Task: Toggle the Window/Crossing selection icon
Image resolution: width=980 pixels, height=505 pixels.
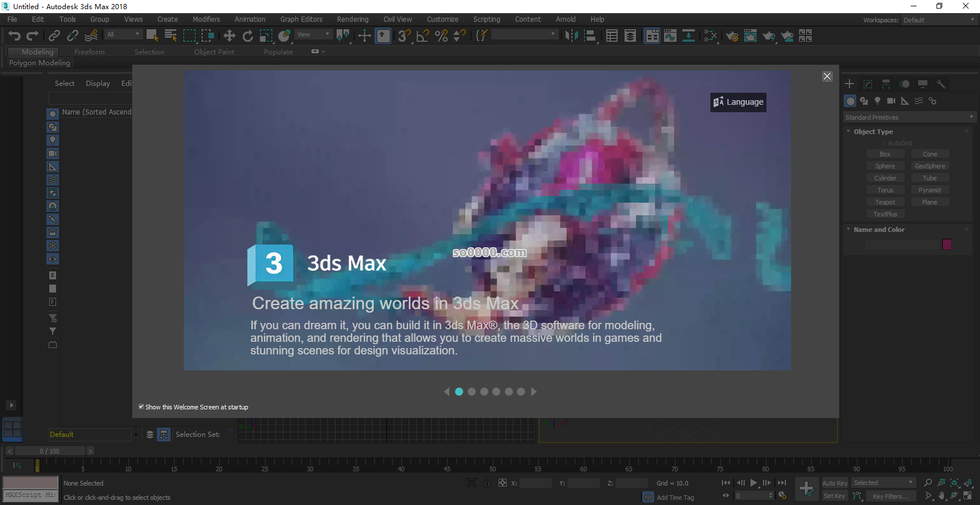Action: click(x=208, y=36)
